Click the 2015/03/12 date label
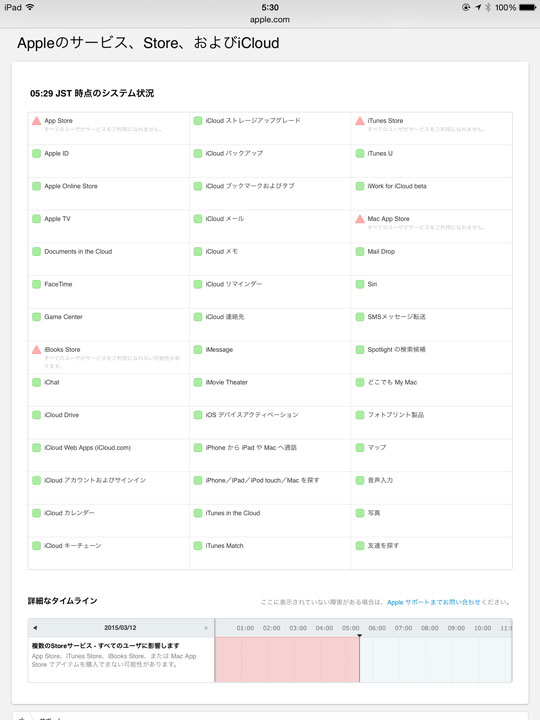This screenshot has width=540, height=720. coord(120,628)
